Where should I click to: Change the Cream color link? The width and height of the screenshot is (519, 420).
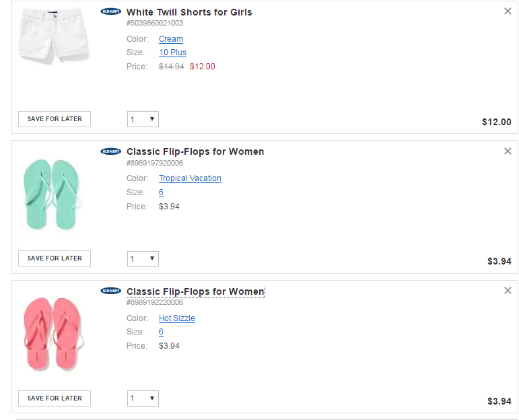[171, 39]
